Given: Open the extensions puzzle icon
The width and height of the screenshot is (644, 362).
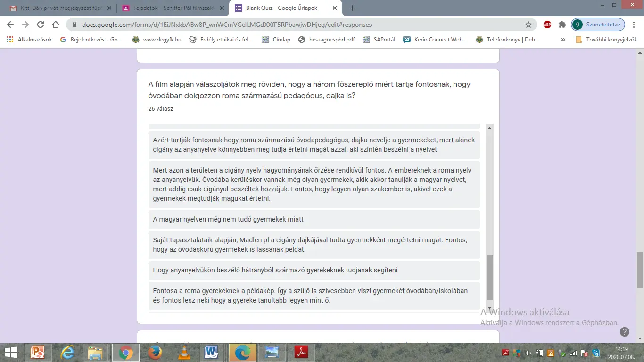Looking at the screenshot, I should click(562, 25).
